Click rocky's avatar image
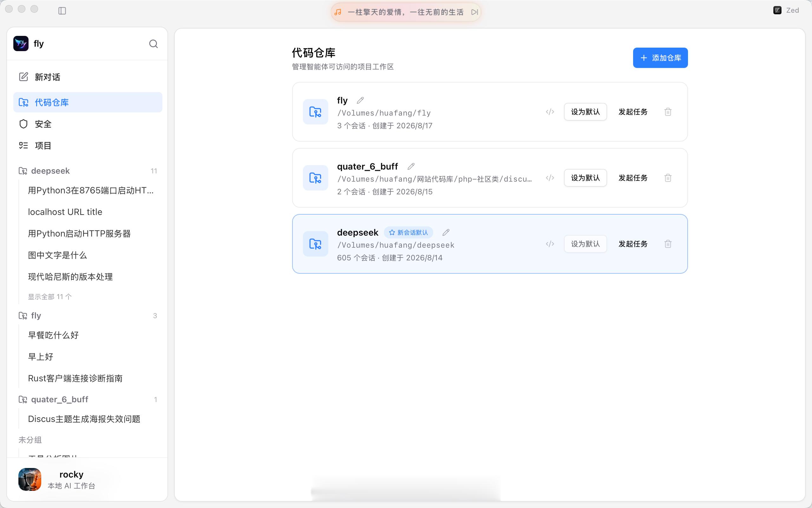 click(x=30, y=479)
